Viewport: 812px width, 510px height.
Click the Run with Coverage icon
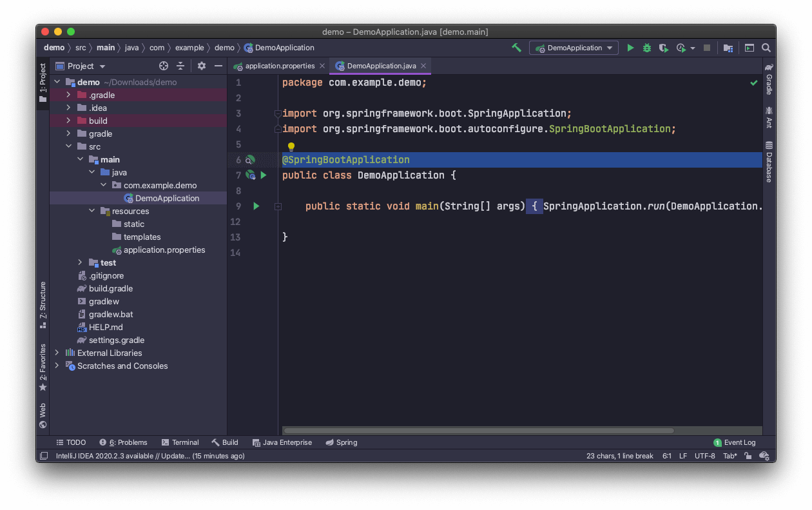[663, 48]
